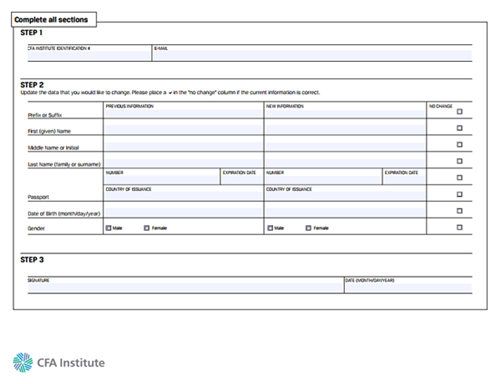Click the E-mail input field
The height and width of the screenshot is (384, 500).
[x=313, y=55]
